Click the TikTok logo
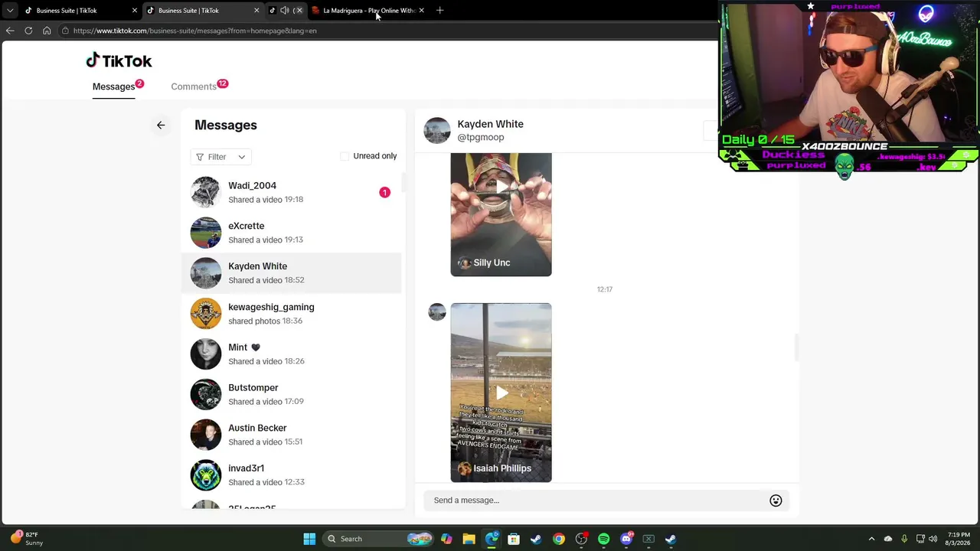This screenshot has width=980, height=551. click(119, 60)
